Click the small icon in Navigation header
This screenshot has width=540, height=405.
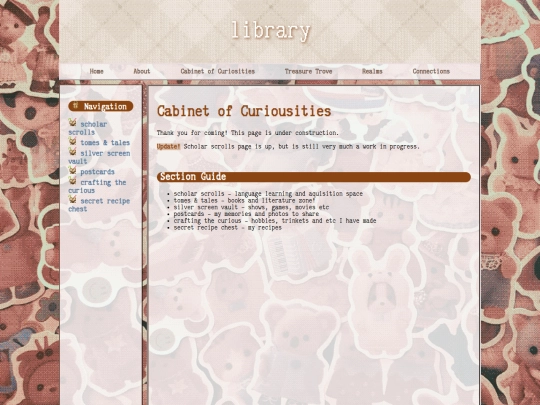[76, 106]
